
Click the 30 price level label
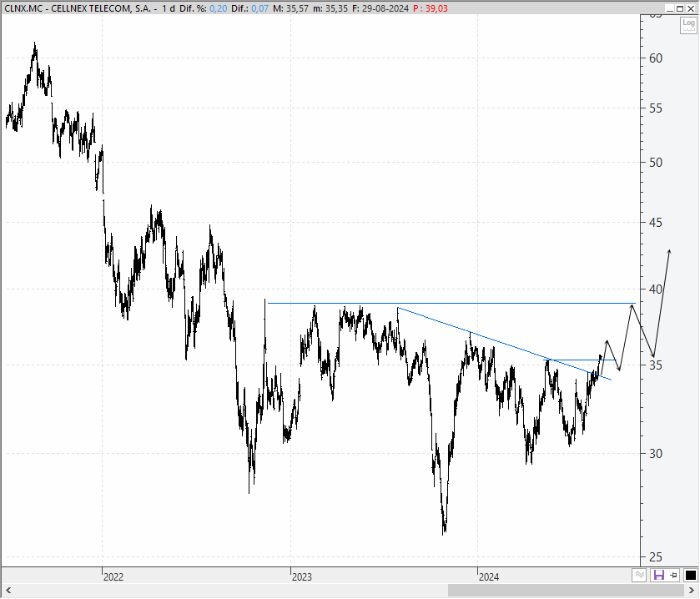[x=655, y=454]
